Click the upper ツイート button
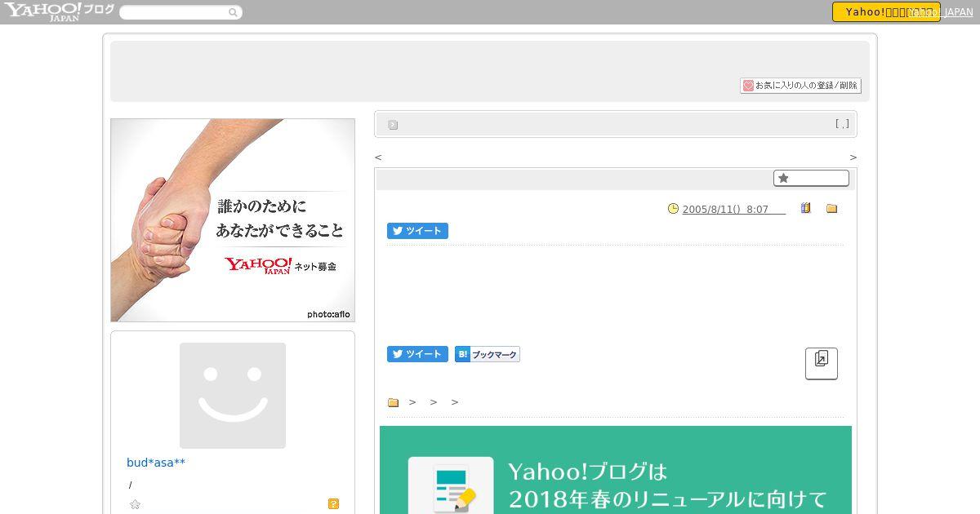 point(417,231)
